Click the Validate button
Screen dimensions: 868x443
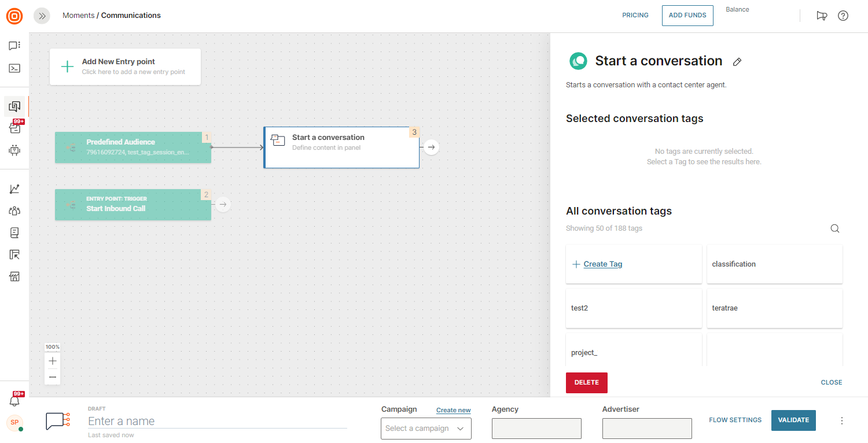793,420
